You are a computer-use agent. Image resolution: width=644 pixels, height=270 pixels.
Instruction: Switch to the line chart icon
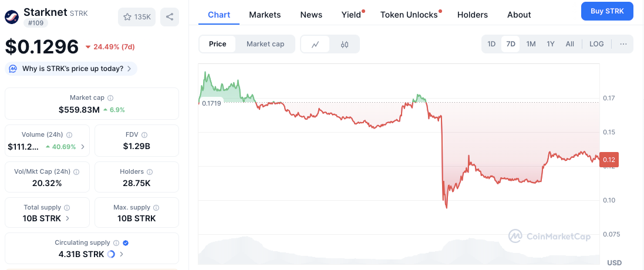315,44
